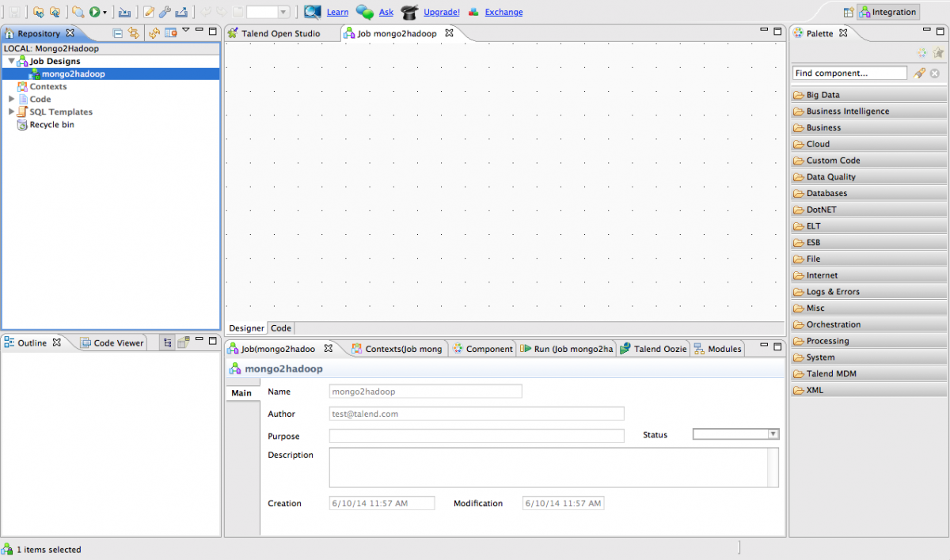The height and width of the screenshot is (560, 950).
Task: Collapse the Job Designs tree node
Action: pyautogui.click(x=11, y=61)
